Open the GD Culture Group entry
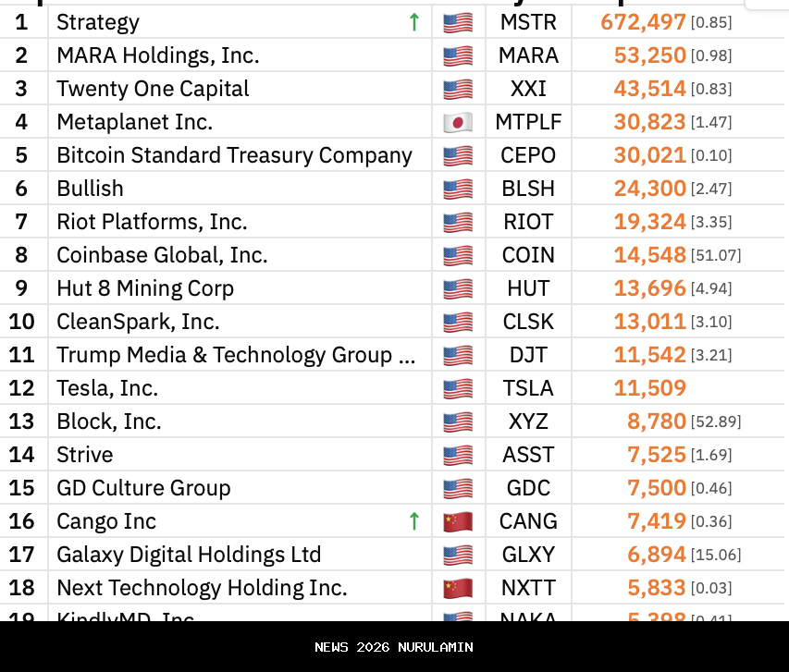 (143, 488)
